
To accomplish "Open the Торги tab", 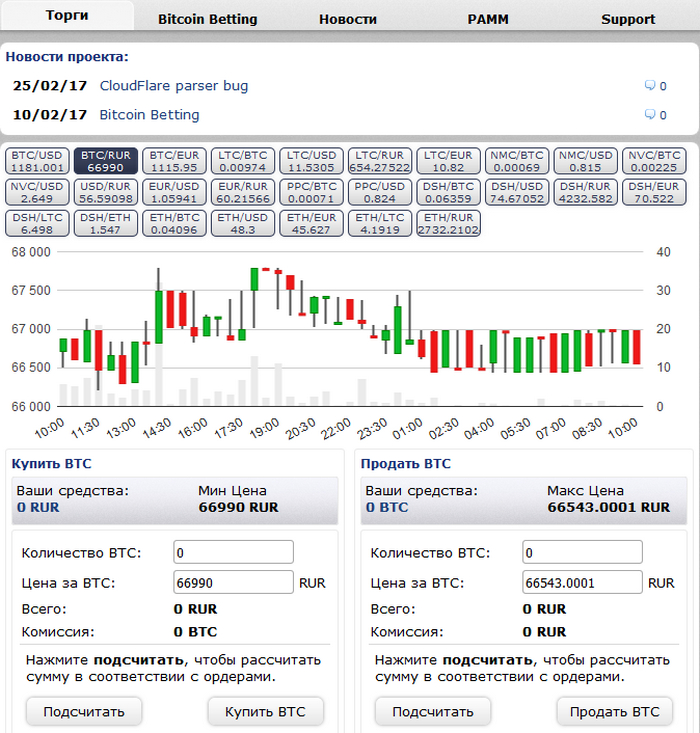I will coord(67,15).
